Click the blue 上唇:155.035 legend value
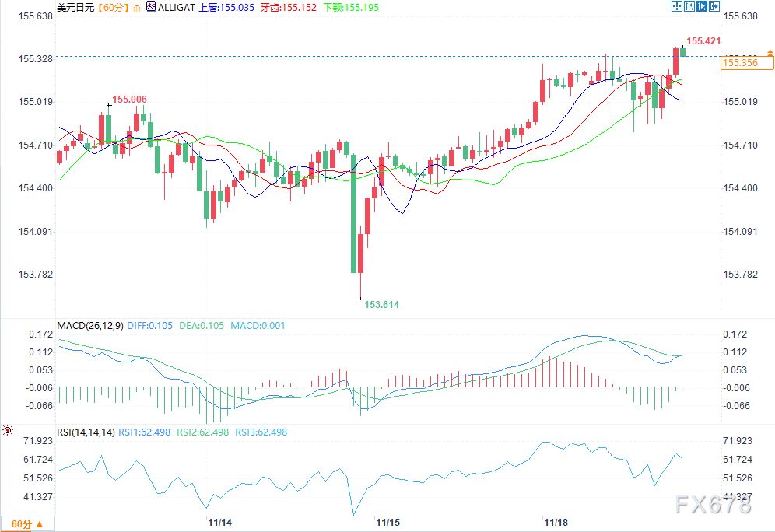 point(228,7)
